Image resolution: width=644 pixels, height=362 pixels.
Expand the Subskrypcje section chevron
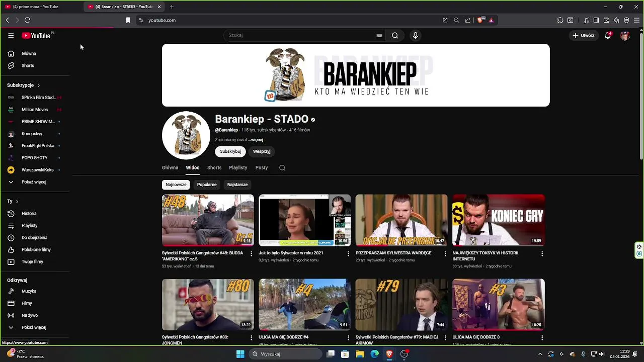[x=38, y=85]
